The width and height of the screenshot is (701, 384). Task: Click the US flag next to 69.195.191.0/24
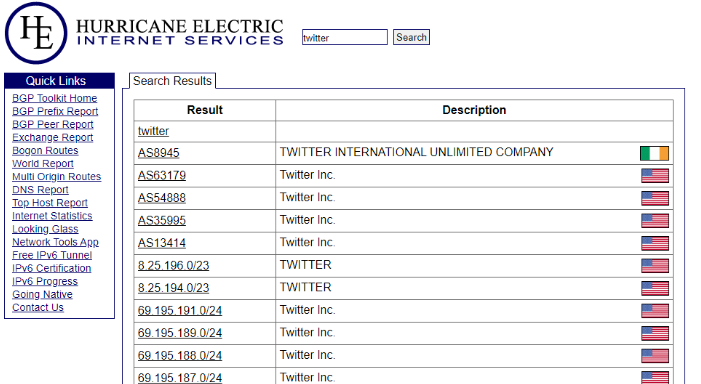pos(655,311)
